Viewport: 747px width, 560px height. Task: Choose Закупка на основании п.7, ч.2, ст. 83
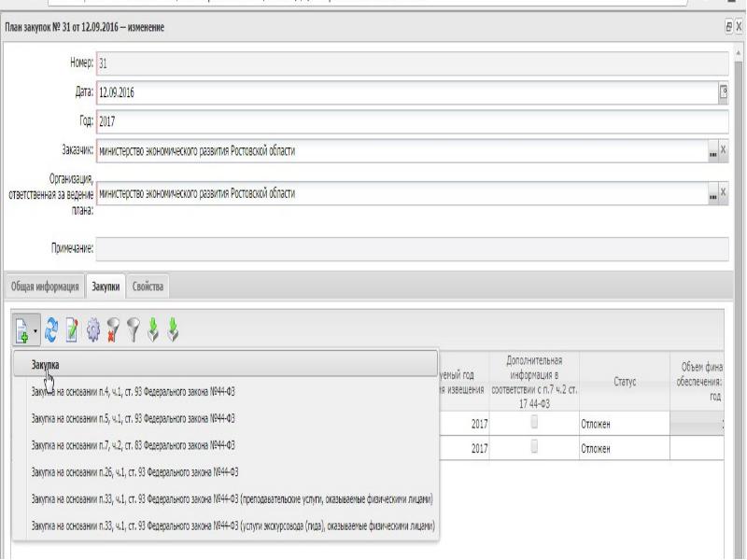[x=225, y=445]
